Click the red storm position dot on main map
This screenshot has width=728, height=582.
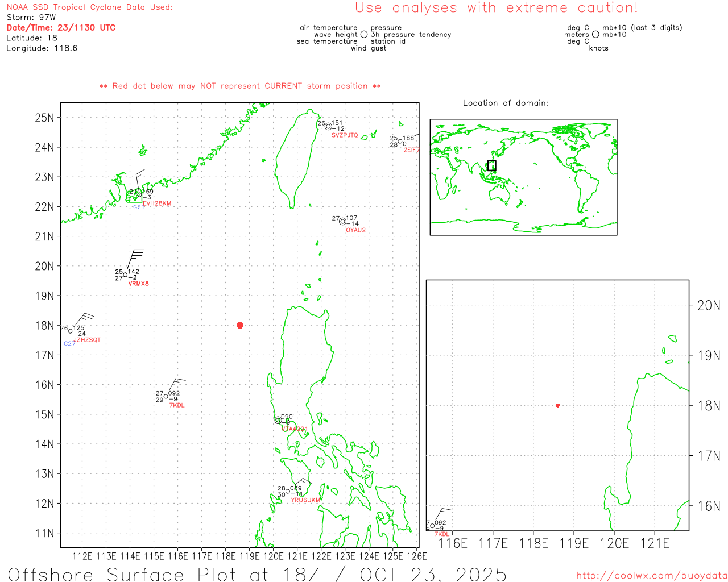point(239,325)
